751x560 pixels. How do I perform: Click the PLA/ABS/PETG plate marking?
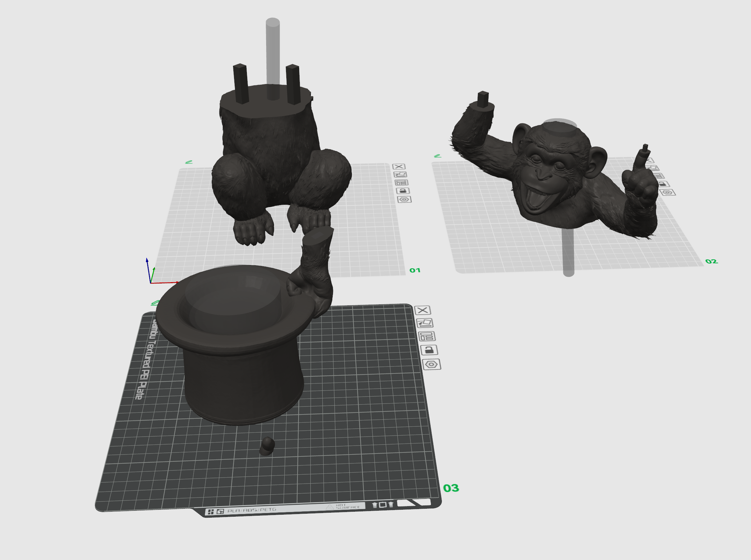[252, 510]
